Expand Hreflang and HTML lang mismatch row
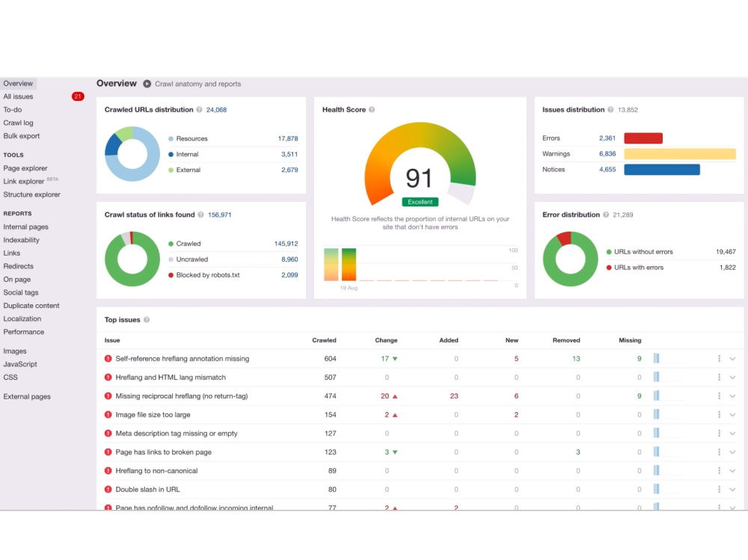The image size is (748, 560). [x=732, y=378]
